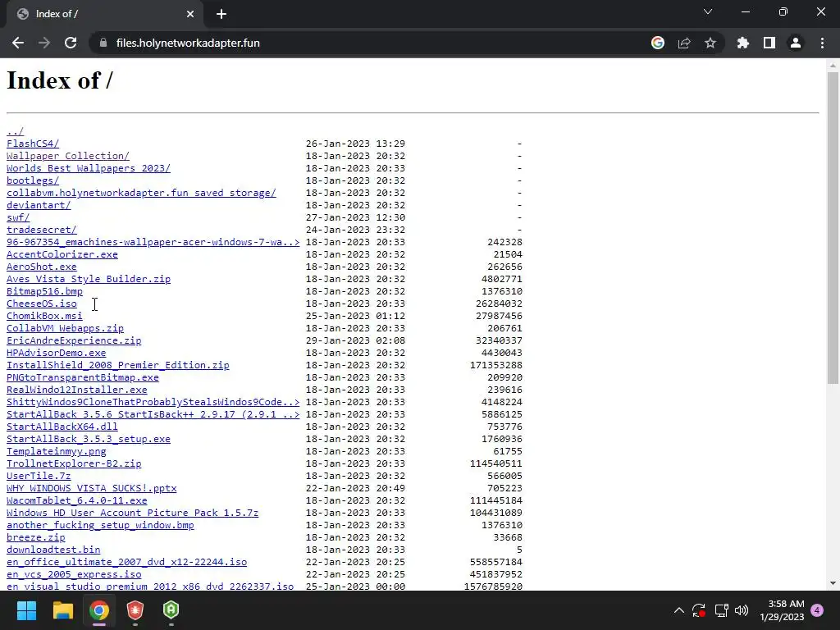Download CollabVM Webapps.zip
840x630 pixels.
tap(66, 328)
